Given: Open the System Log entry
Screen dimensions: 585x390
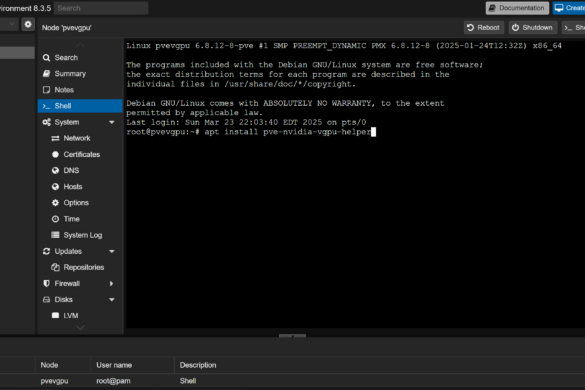Looking at the screenshot, I should coord(76,235).
